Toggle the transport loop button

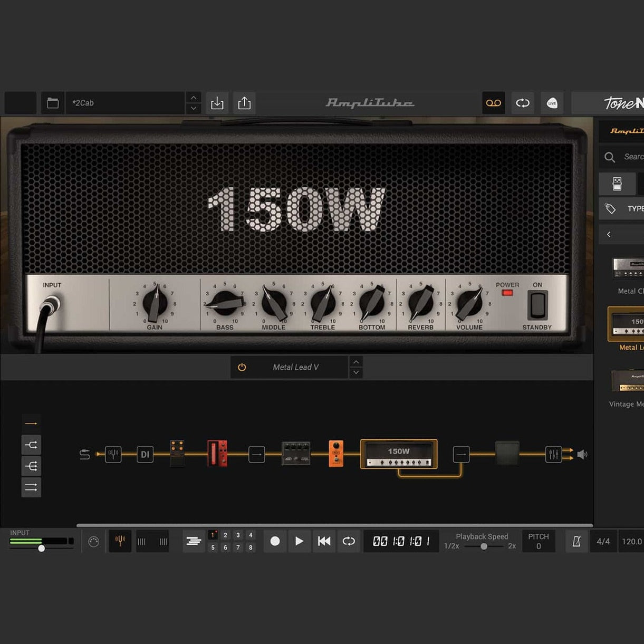point(349,541)
